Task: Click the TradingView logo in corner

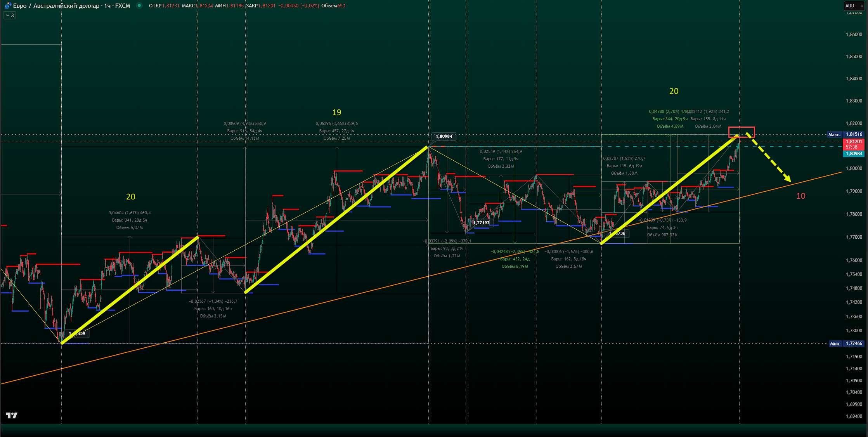Action: click(x=12, y=416)
